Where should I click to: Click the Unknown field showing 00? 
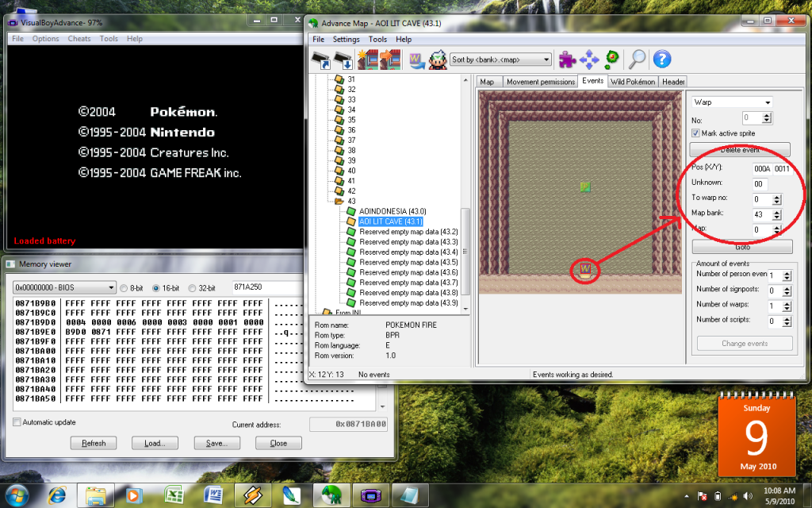point(760,184)
